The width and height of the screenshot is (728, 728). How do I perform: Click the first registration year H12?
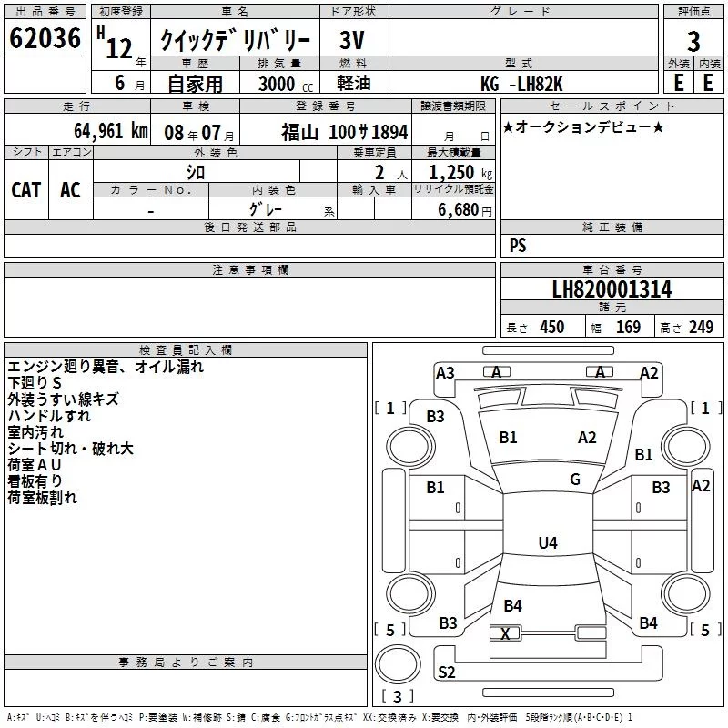(x=116, y=43)
